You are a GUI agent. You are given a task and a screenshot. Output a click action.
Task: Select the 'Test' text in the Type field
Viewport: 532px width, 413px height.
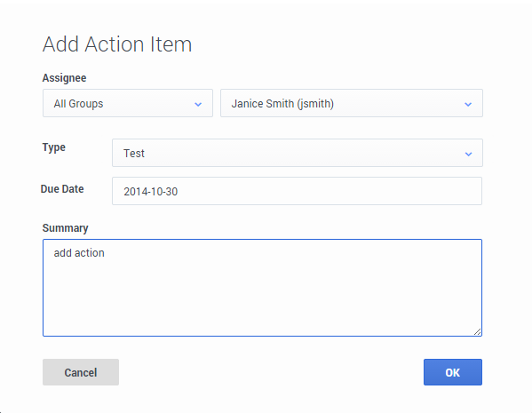tap(134, 153)
